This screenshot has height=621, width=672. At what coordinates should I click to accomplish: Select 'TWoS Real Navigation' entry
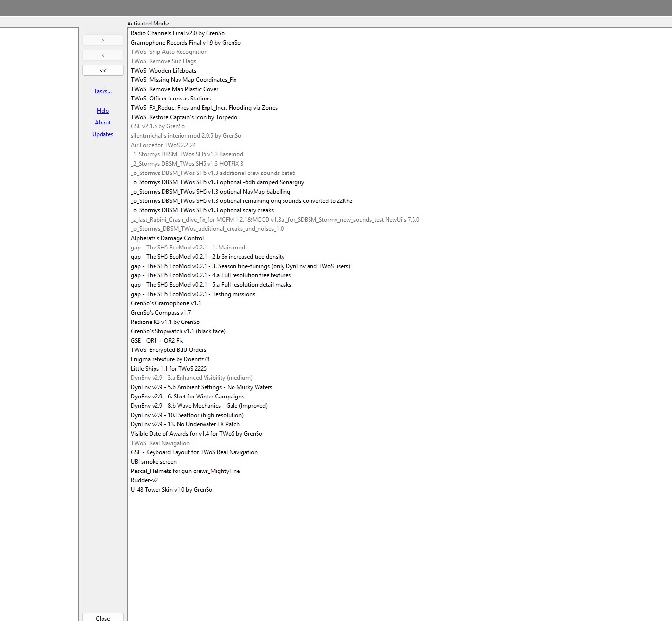[160, 443]
